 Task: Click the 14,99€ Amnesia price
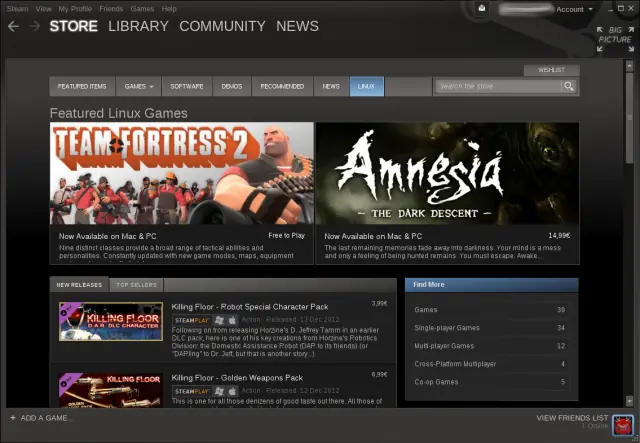click(559, 236)
